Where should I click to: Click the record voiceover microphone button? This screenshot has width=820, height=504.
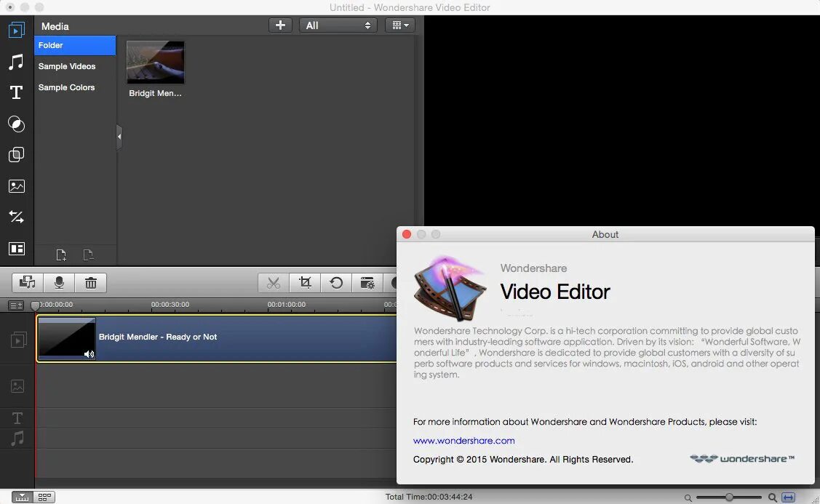(x=59, y=283)
